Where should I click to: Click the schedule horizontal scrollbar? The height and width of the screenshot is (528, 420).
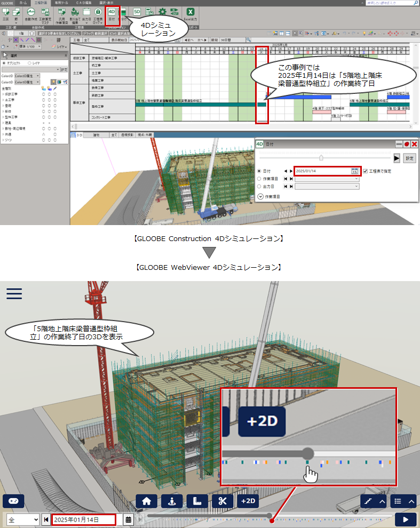(x=242, y=126)
